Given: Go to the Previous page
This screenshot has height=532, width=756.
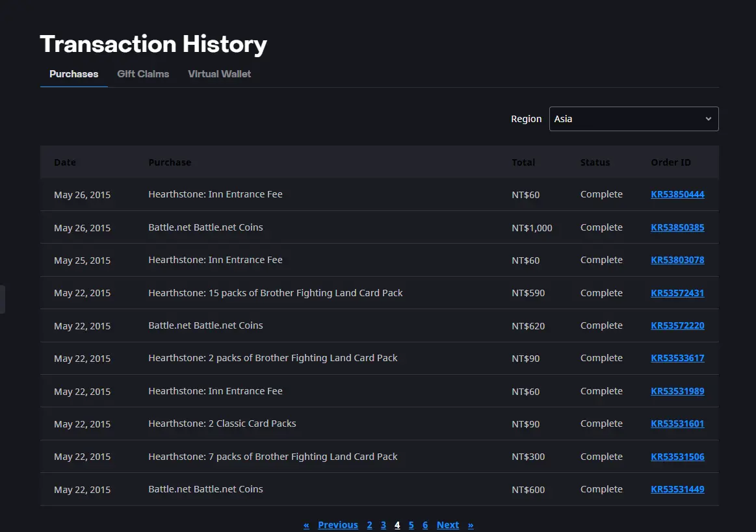Looking at the screenshot, I should (x=338, y=525).
